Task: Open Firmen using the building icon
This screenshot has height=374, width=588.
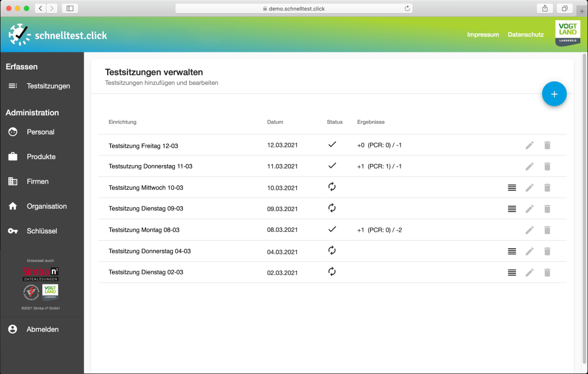Action: pos(12,181)
